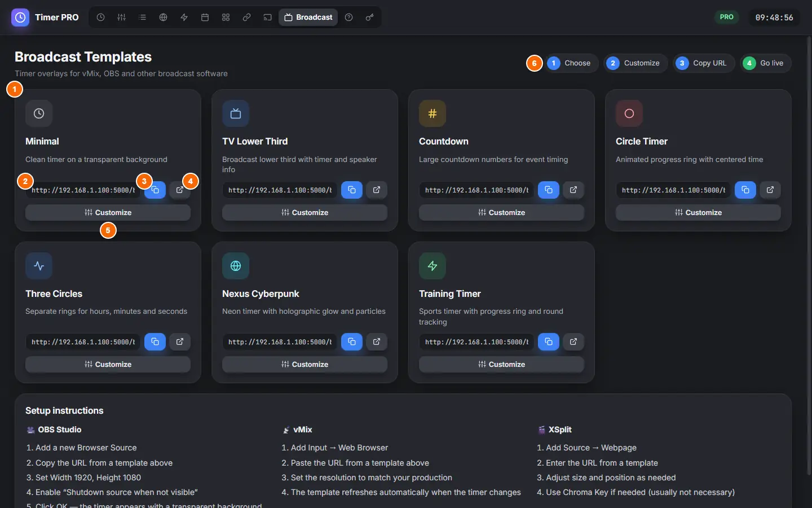Open Three Circles in new window

point(180,342)
